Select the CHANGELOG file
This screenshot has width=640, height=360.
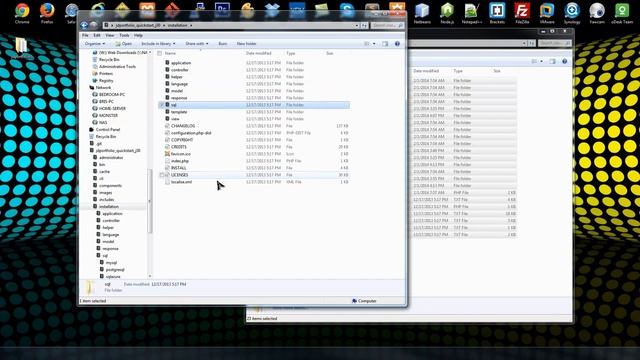point(183,126)
